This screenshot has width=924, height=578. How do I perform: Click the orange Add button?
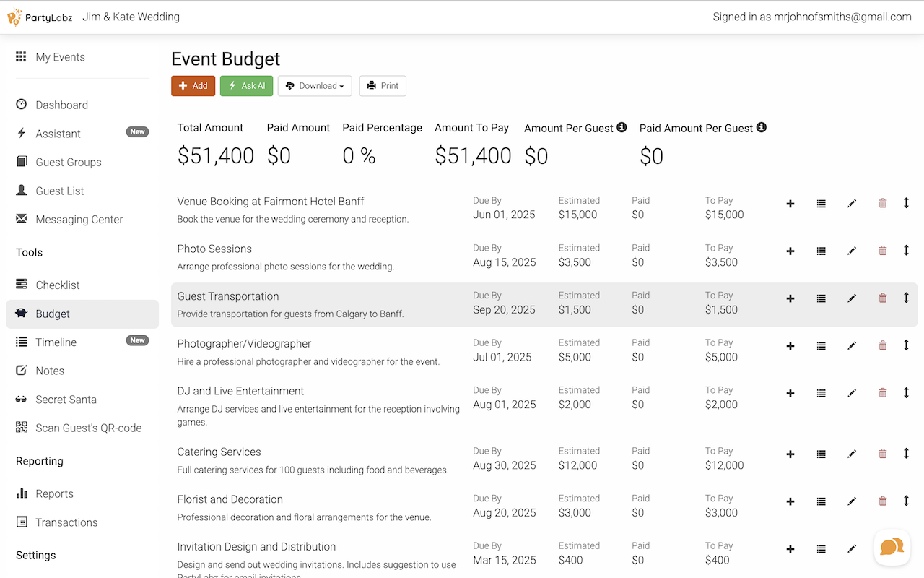pyautogui.click(x=193, y=86)
